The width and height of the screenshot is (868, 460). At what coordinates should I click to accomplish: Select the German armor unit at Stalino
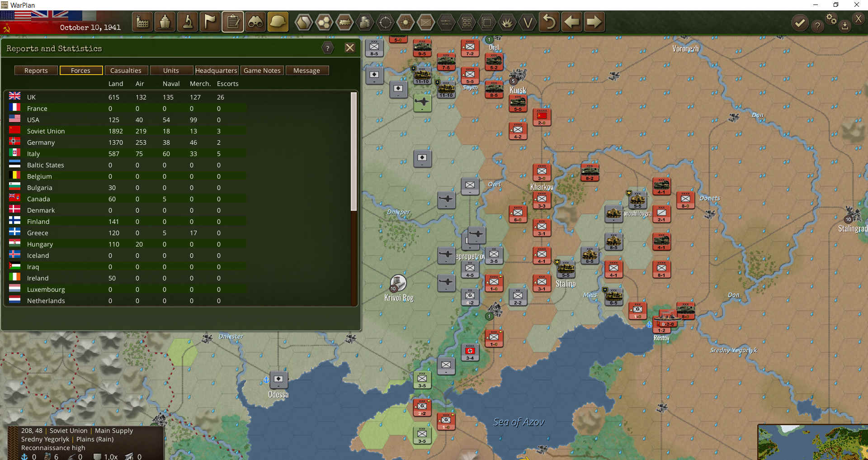pos(566,269)
